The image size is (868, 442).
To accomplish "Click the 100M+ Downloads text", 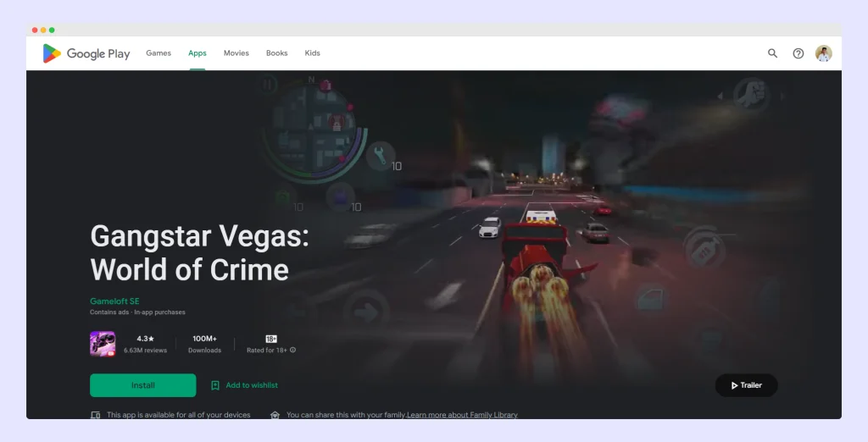I will tap(204, 344).
